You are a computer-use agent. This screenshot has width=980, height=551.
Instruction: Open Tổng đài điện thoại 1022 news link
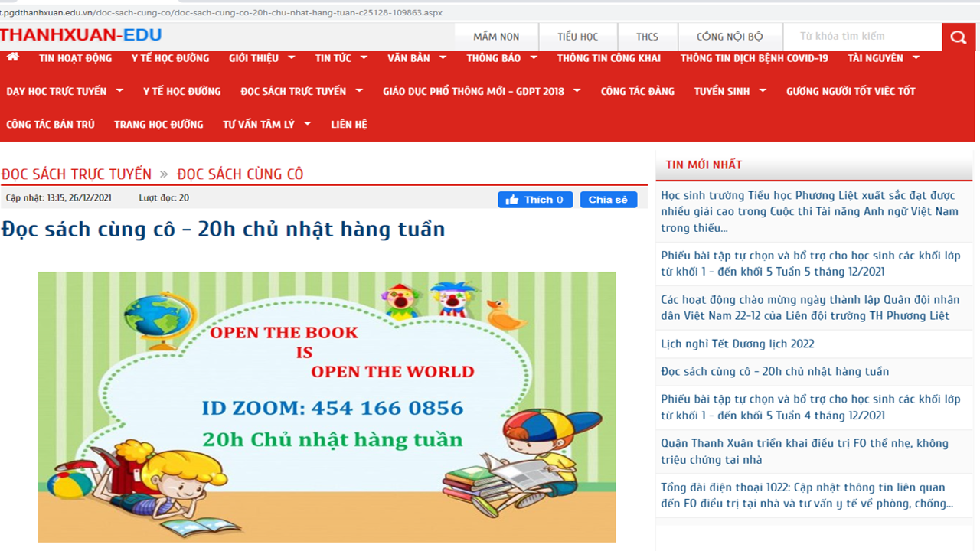coord(807,495)
